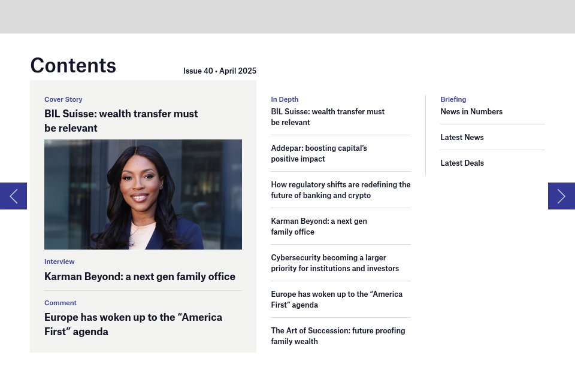Viewport: 575px width, 392px height.
Task: Click the right navigation arrow
Action: (x=561, y=196)
